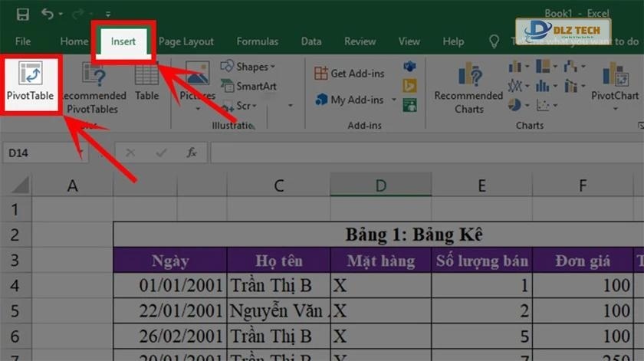Open the Undo history dropdown
This screenshot has height=361, width=644.
coord(61,15)
